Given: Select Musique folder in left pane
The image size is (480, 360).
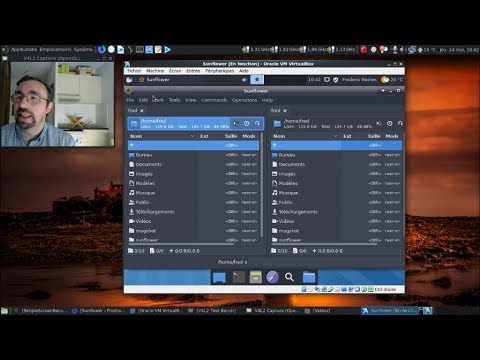Looking at the screenshot, I should pos(193,193).
